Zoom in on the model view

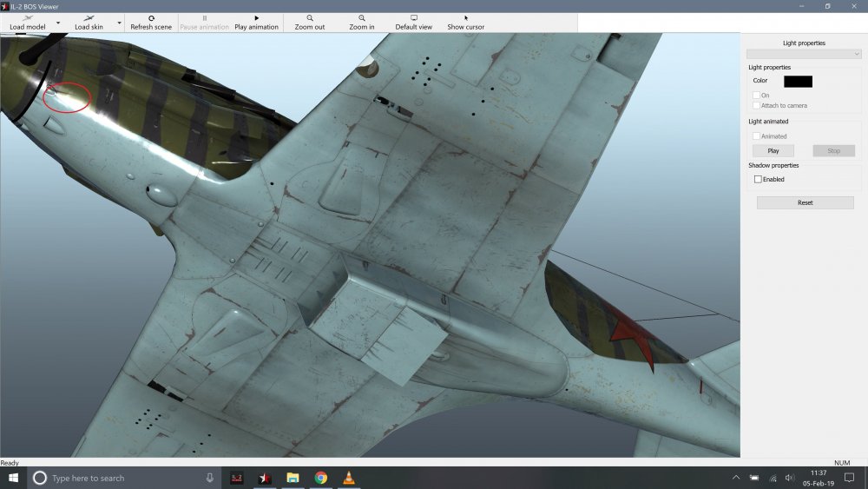click(x=362, y=22)
